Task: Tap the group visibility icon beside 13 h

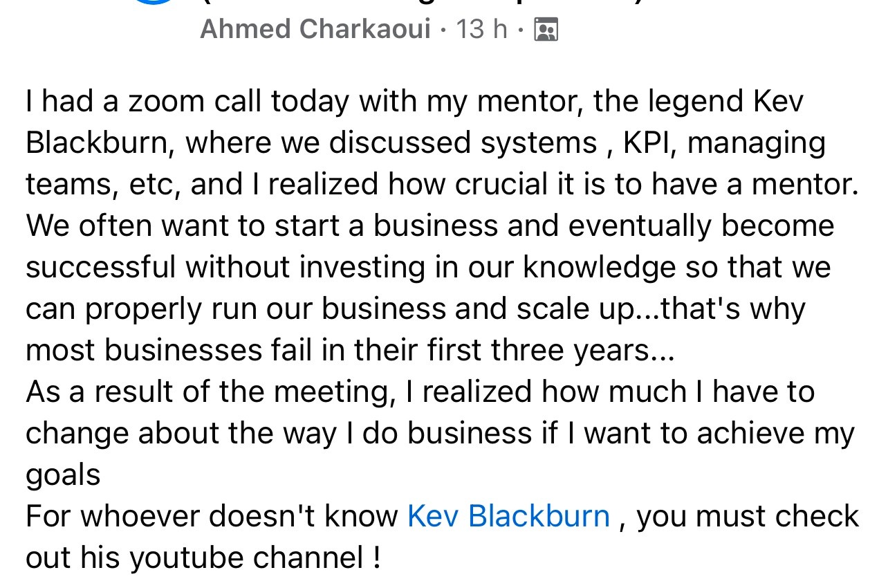Action: (546, 30)
